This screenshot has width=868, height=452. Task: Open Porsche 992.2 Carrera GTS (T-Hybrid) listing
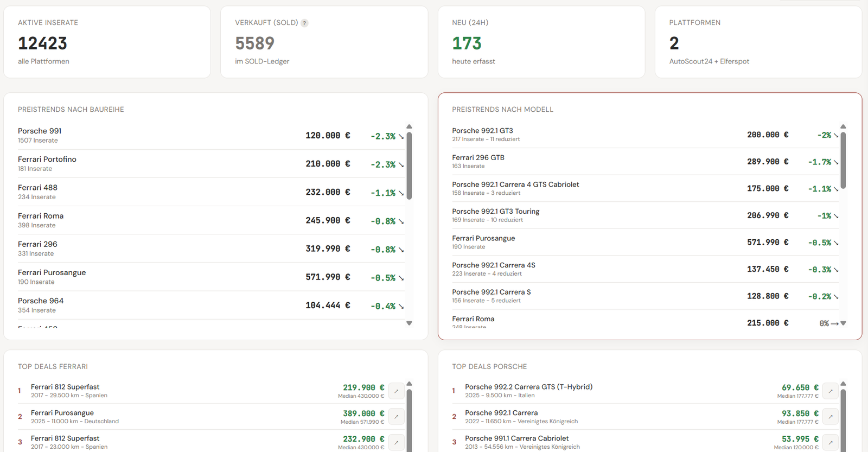click(x=645, y=391)
